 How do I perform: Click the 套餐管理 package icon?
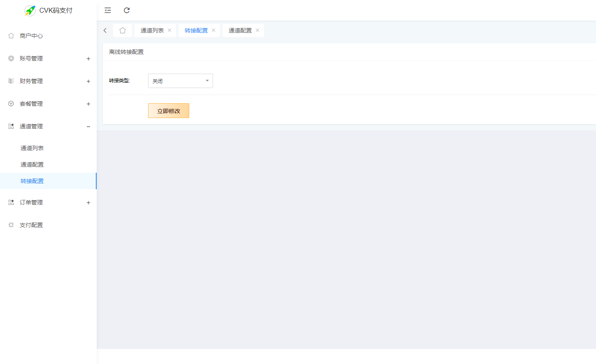pos(11,104)
